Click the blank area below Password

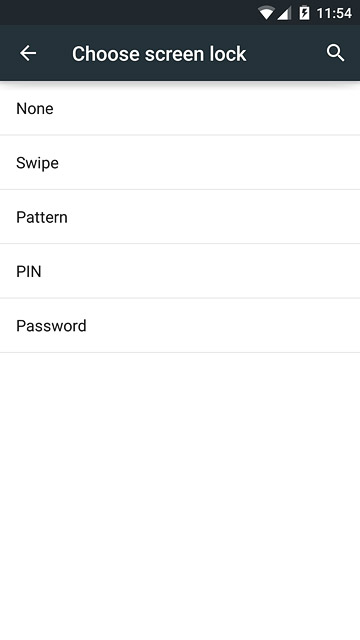[180, 496]
